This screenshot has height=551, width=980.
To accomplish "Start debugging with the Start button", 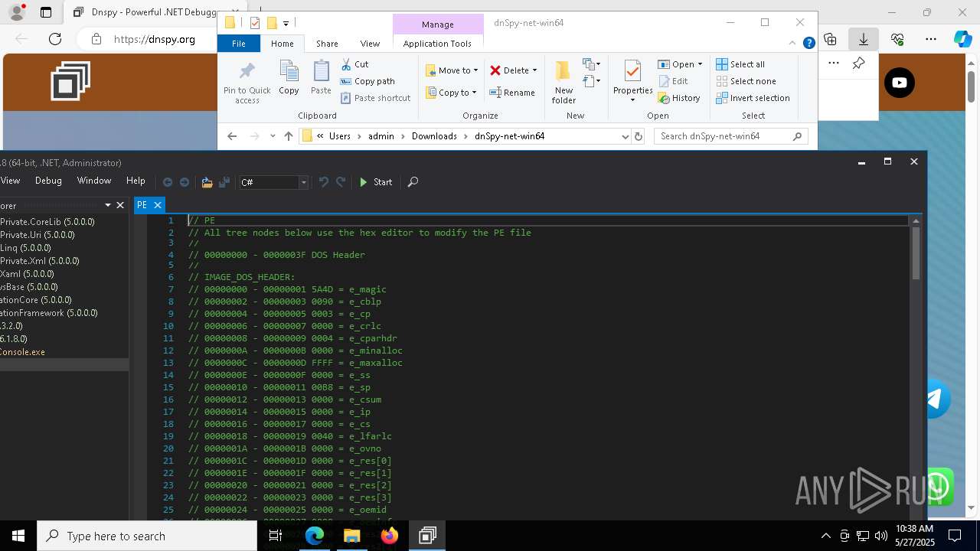I will pos(376,182).
